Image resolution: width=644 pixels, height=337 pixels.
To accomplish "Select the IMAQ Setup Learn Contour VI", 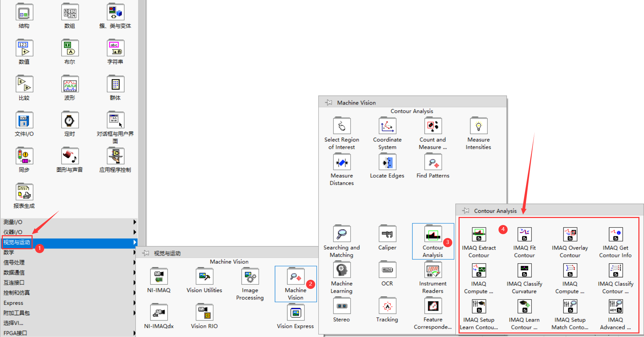I will pyautogui.click(x=479, y=306).
